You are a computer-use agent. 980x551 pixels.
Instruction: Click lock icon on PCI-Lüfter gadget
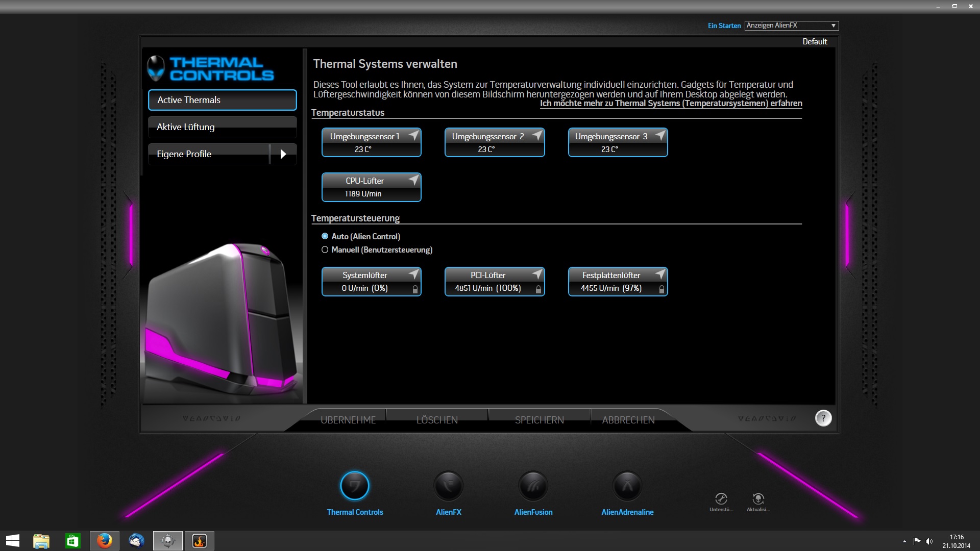click(538, 289)
